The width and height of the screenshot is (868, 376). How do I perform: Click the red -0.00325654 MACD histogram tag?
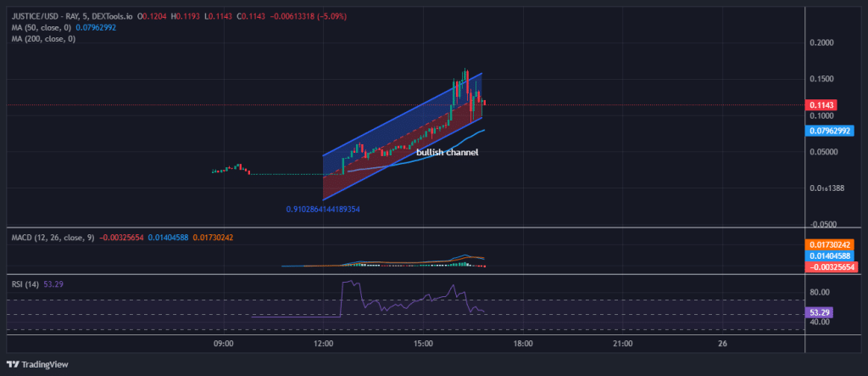[830, 267]
